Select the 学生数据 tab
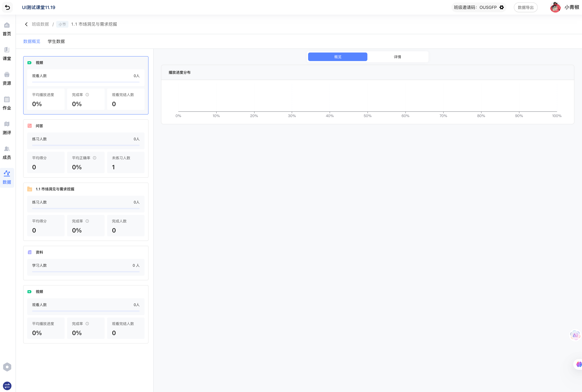Image resolution: width=582 pixels, height=392 pixels. [x=56, y=42]
